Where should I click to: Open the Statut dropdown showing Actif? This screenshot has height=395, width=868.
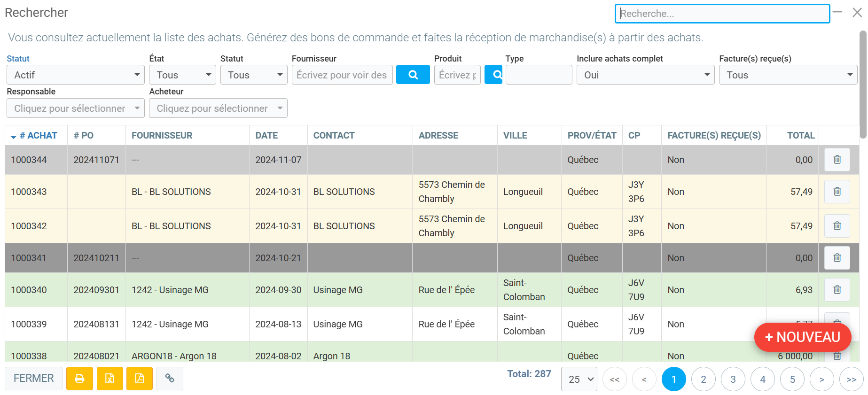point(75,75)
